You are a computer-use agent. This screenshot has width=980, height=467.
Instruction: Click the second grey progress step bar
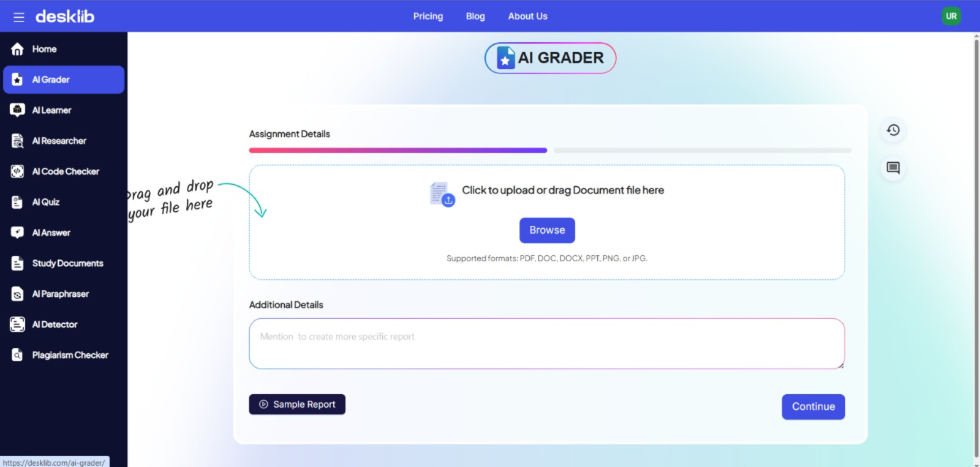(703, 151)
